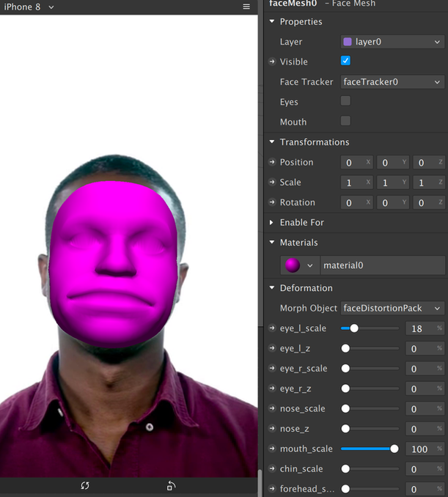
Task: Click the nose_scale percent value field
Action: coord(425,408)
